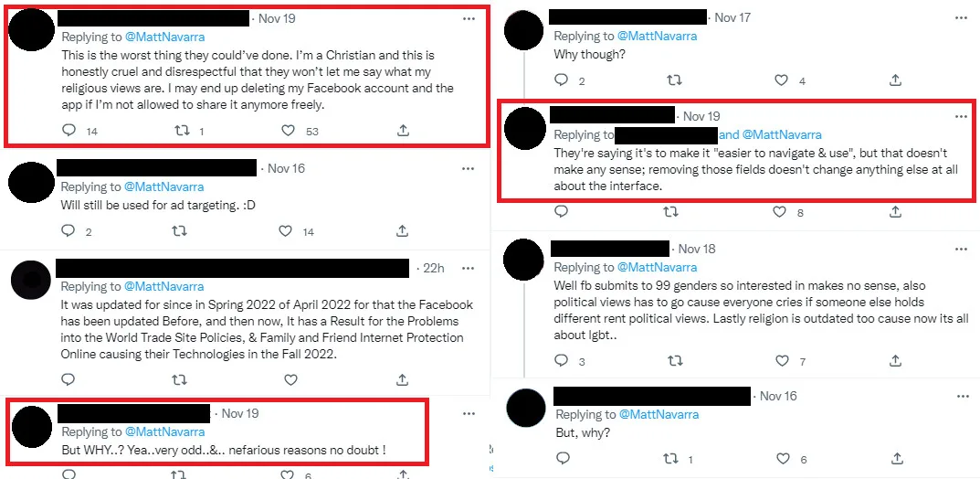Like the '99 genders' tweet
This screenshot has width=980, height=479.
(778, 361)
